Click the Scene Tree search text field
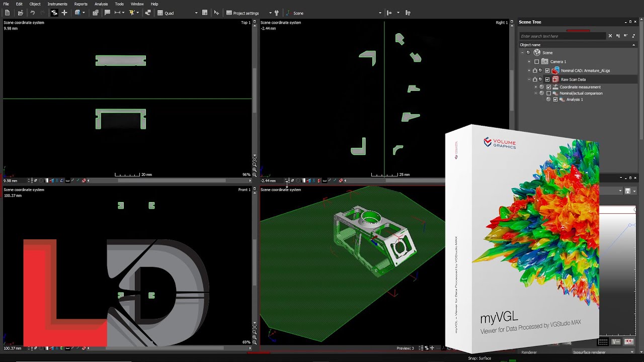The height and width of the screenshot is (362, 644). [562, 36]
